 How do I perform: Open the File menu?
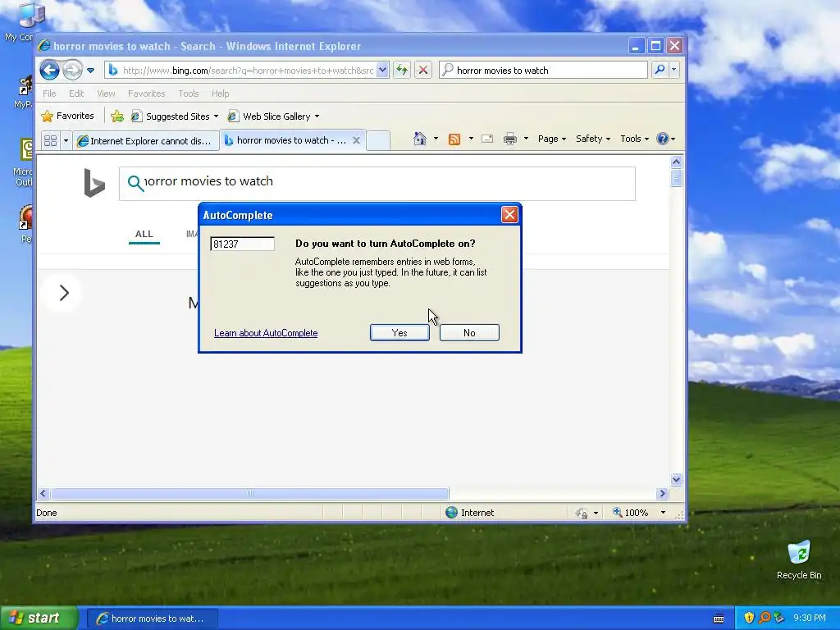pyautogui.click(x=49, y=94)
